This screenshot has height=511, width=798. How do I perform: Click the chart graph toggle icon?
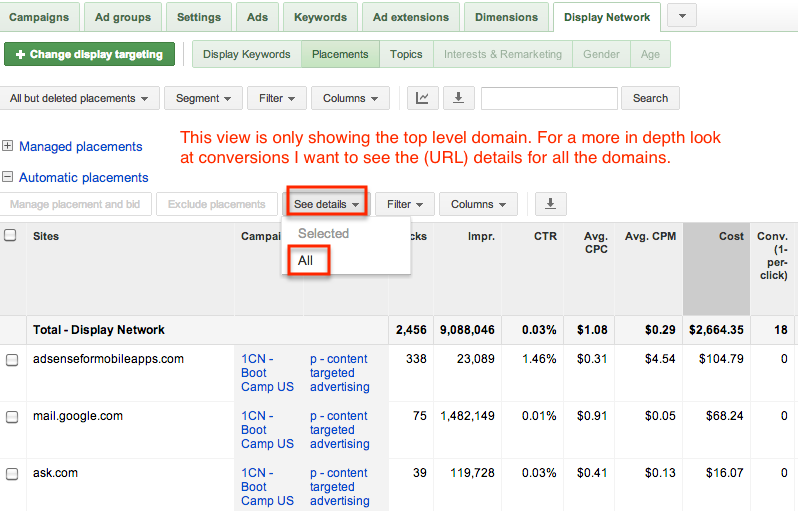pyautogui.click(x=422, y=98)
